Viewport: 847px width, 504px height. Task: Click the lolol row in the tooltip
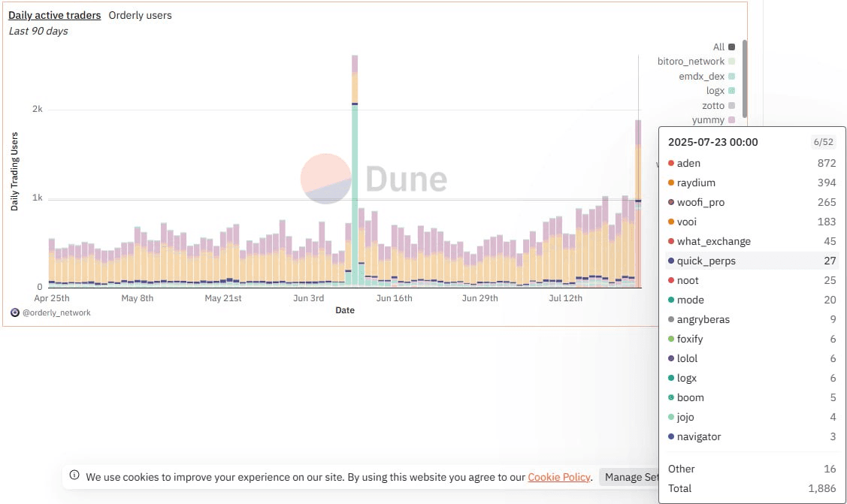pos(752,358)
